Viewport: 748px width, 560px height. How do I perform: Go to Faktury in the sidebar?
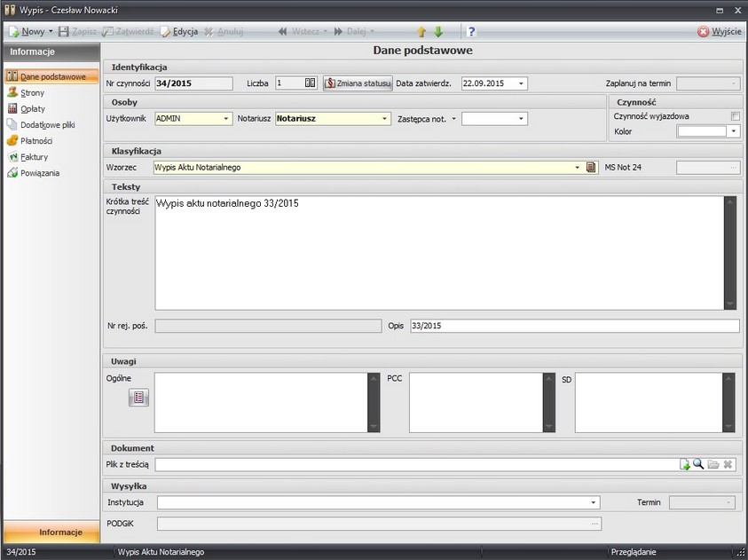[34, 156]
